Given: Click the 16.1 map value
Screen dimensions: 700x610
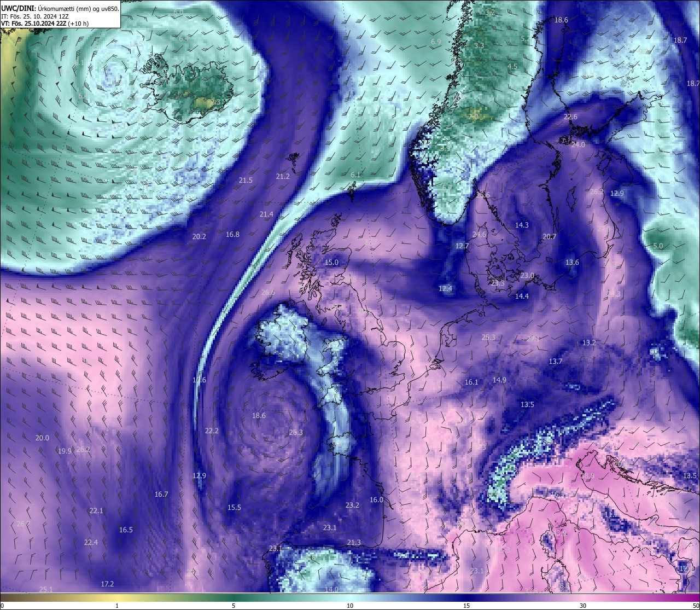Looking at the screenshot, I should click(471, 382).
